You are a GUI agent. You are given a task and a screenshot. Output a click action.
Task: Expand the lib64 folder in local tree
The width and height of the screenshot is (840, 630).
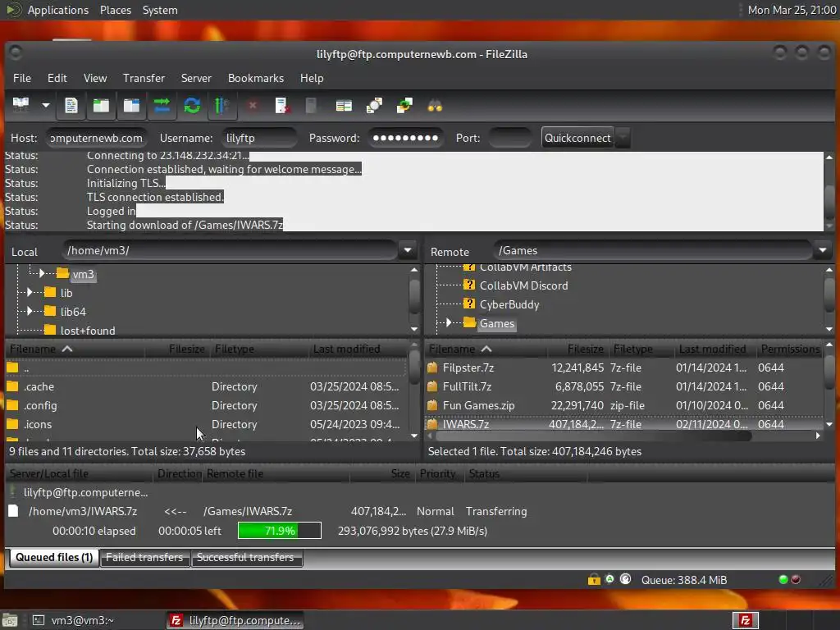tap(30, 311)
